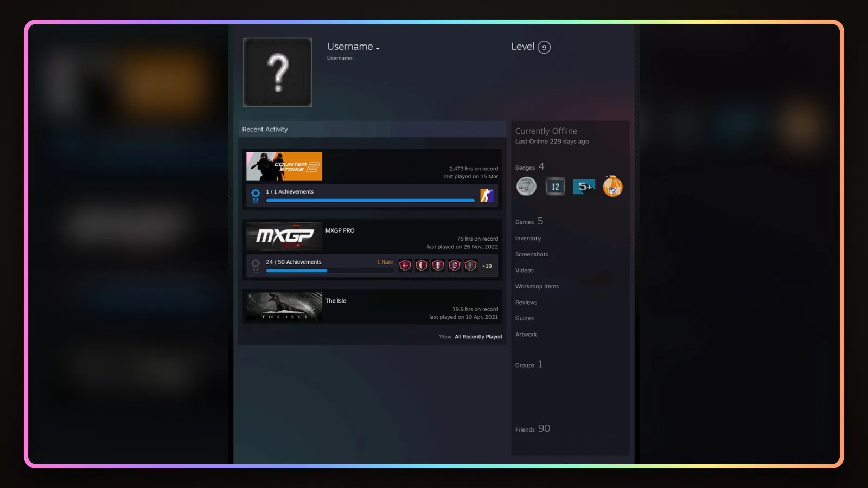Open fourth MXGP PRO achievement shield icon

click(x=455, y=266)
